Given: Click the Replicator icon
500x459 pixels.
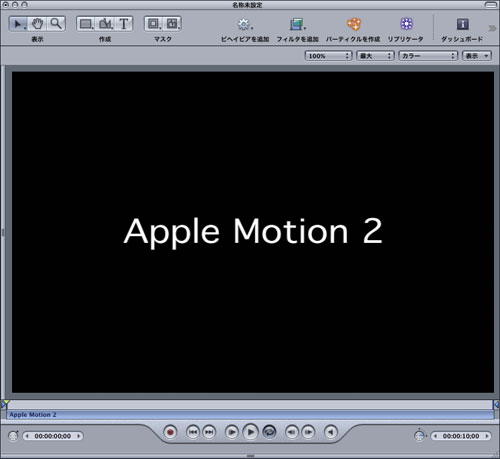Looking at the screenshot, I should 406,24.
